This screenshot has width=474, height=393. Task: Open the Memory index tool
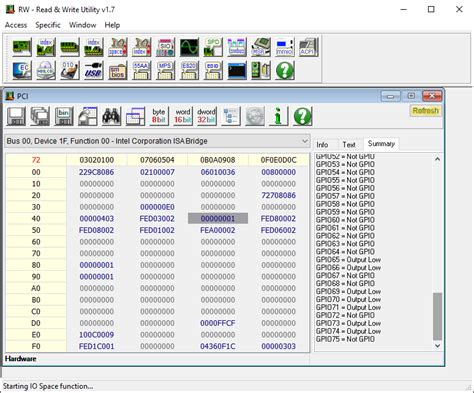94,47
